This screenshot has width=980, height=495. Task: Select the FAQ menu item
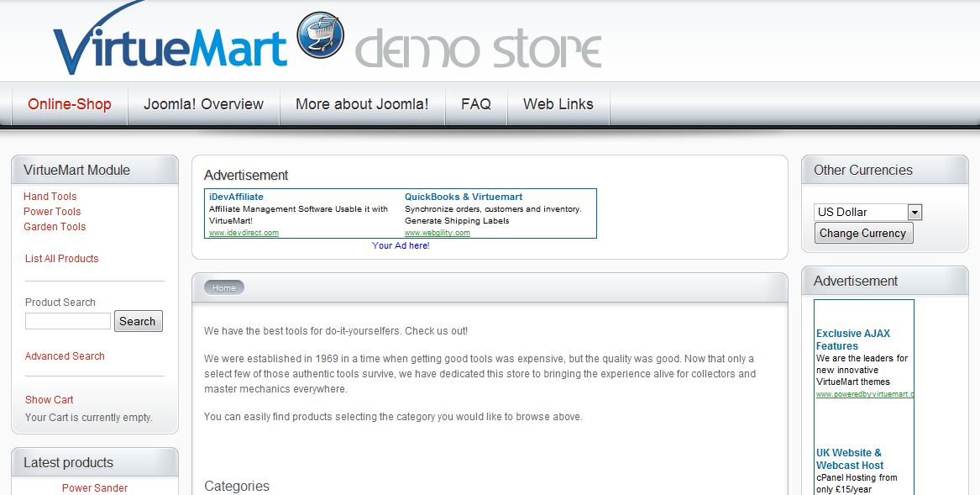[x=476, y=104]
